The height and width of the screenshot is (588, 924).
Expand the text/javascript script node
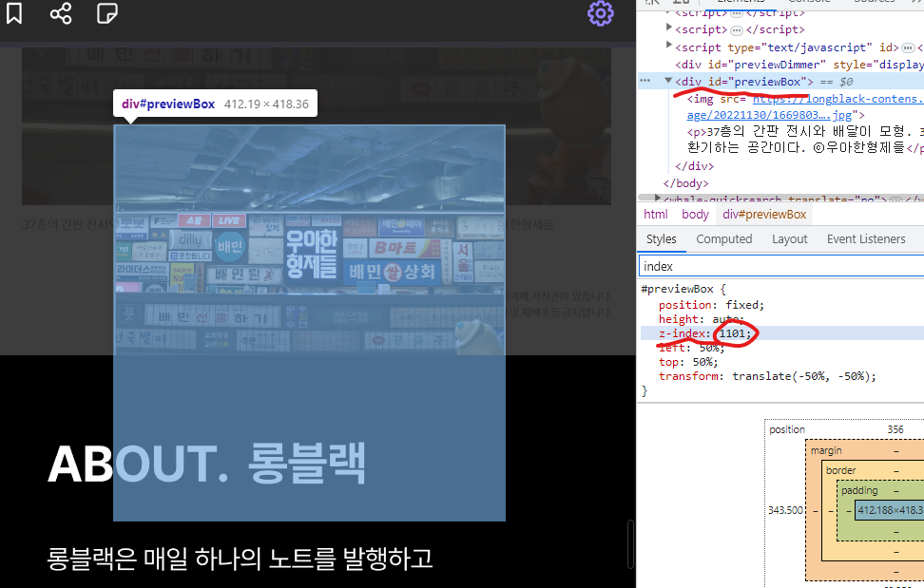668,44
